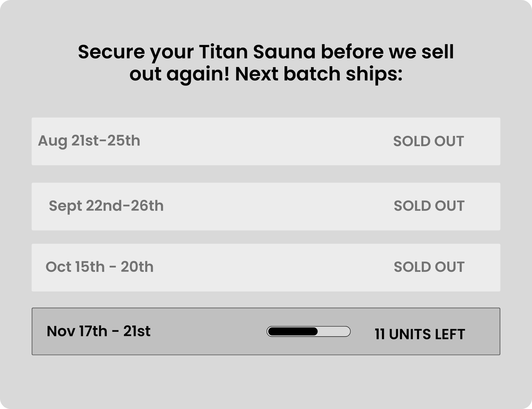Viewport: 532px width, 409px height.
Task: Select the Aug 21st-25th date text
Action: 89,141
